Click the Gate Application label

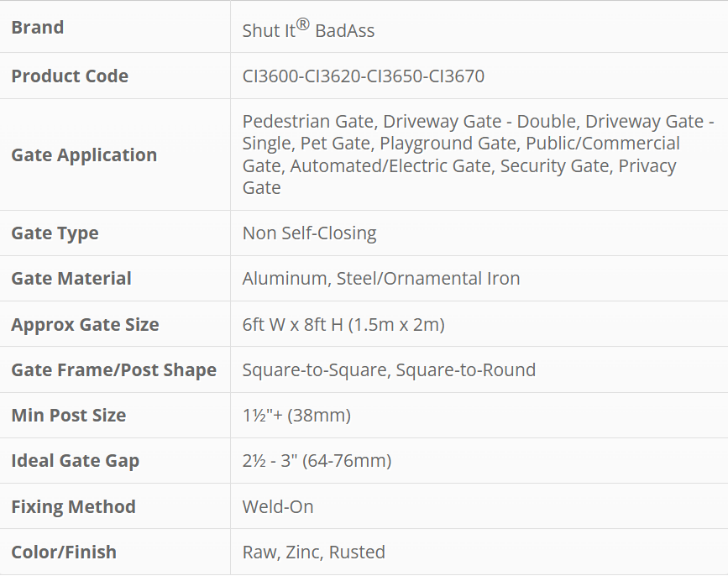click(84, 155)
